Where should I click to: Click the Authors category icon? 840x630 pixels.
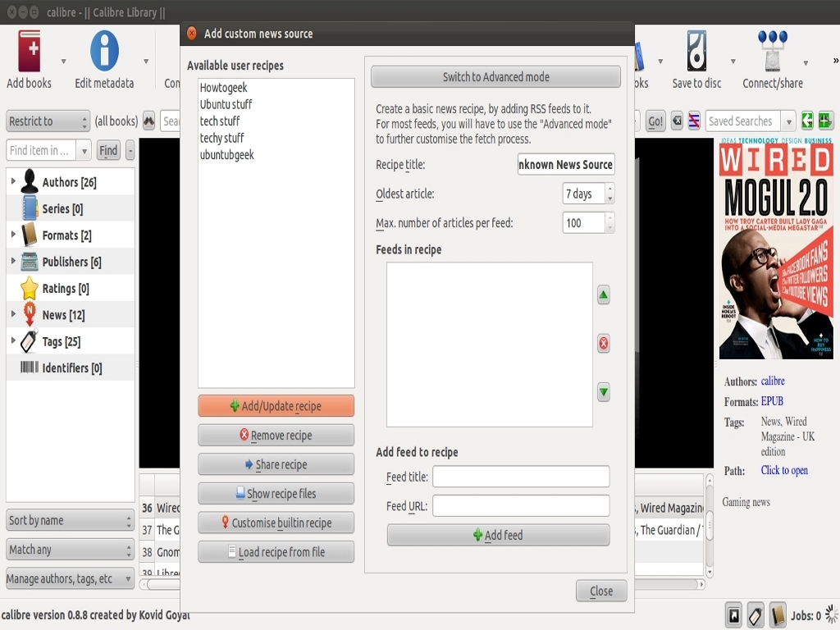click(x=30, y=181)
